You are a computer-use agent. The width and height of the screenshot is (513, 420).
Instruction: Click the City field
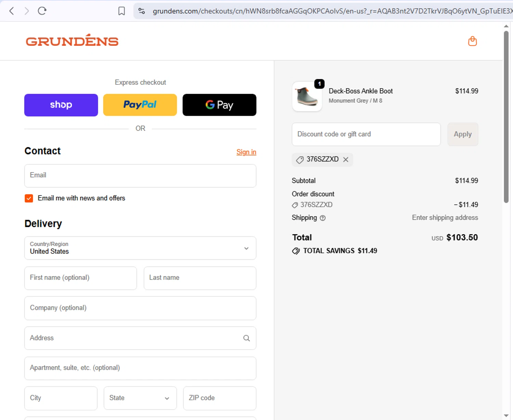click(61, 398)
